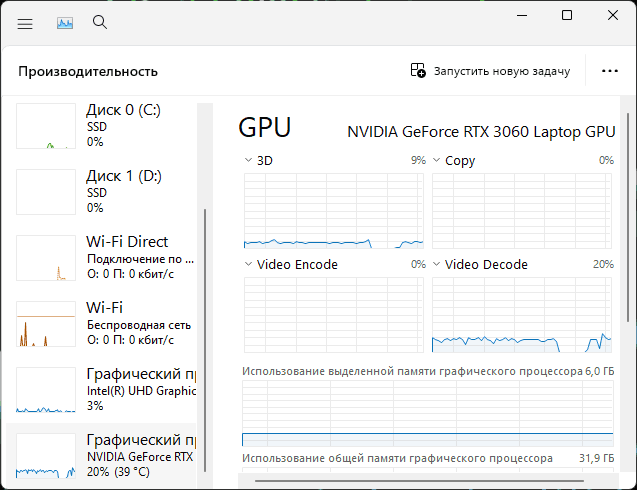
Task: Click Диск 1 (D:) mini graph thumbnail
Action: (46, 192)
